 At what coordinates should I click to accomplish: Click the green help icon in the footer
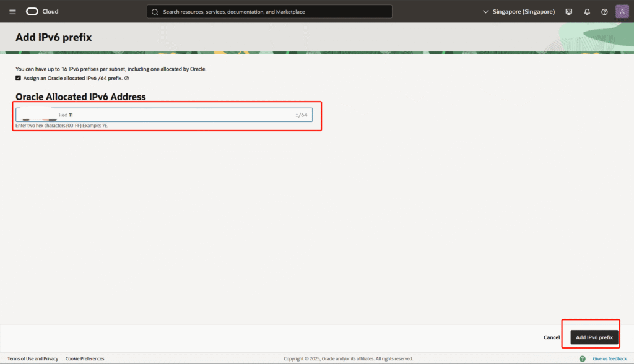(x=582, y=358)
